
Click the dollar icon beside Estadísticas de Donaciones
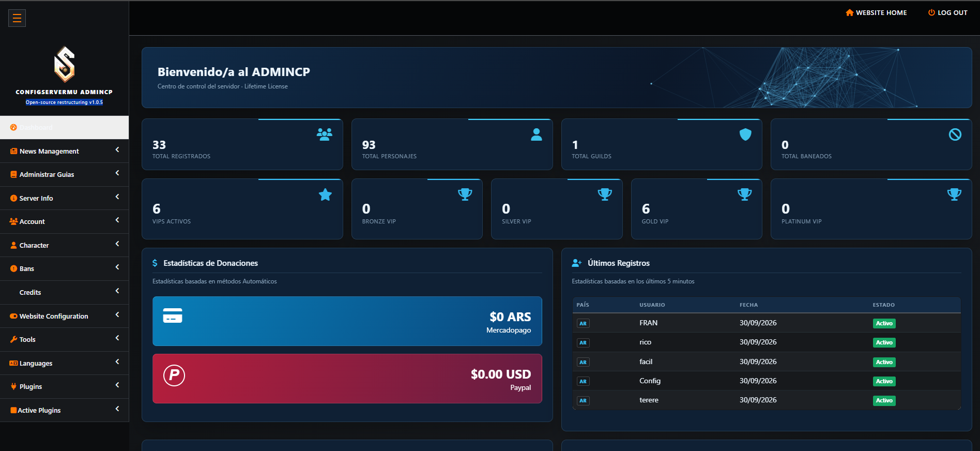pyautogui.click(x=155, y=263)
